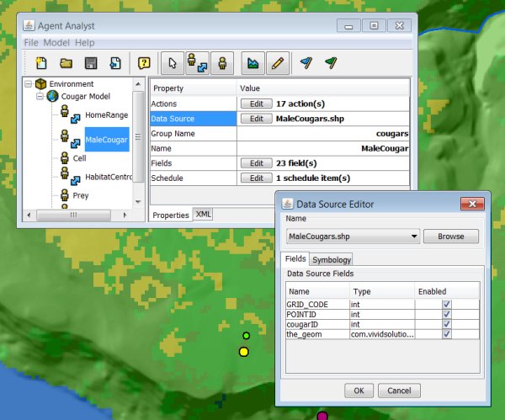This screenshot has width=505, height=420.
Task: Open the data source name dropdown
Action: [414, 237]
